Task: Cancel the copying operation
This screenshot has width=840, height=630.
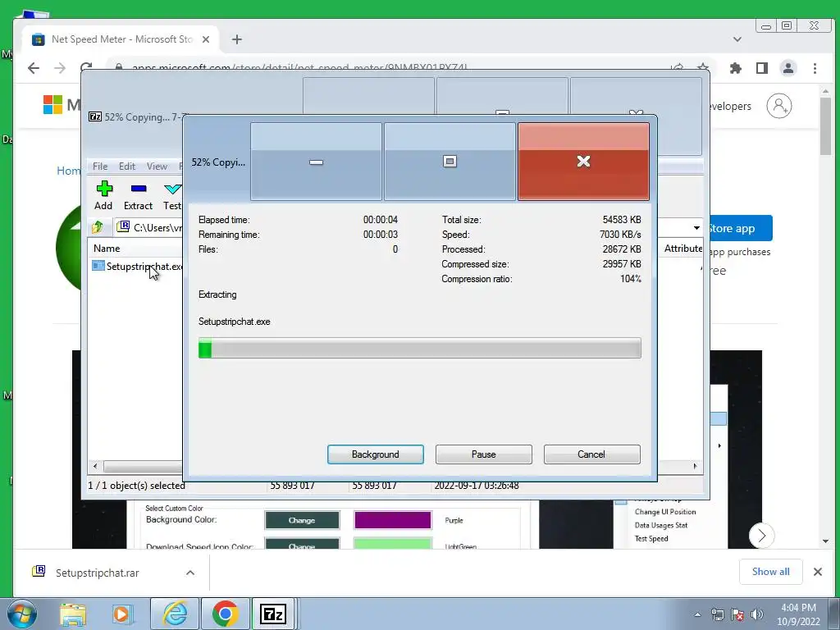Action: point(591,454)
